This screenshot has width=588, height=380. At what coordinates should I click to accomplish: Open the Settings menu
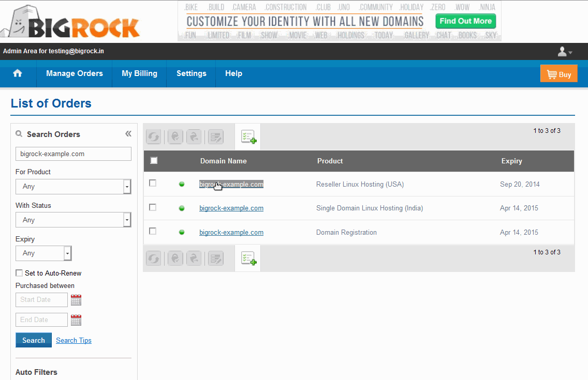click(x=191, y=74)
